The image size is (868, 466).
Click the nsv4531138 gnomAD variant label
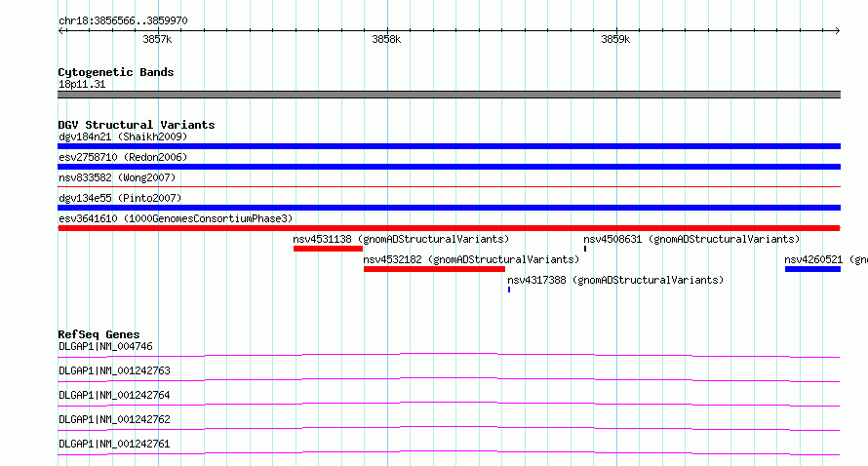402,239
